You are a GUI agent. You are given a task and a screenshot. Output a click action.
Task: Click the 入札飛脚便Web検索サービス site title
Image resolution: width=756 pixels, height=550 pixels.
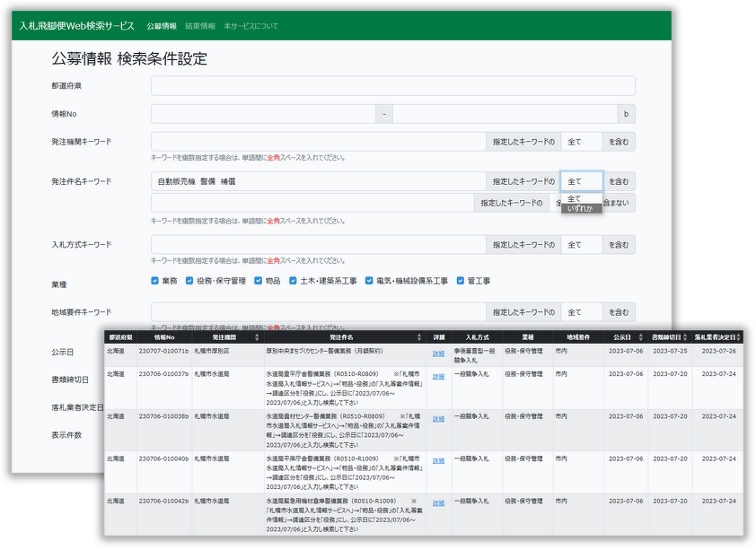(76, 26)
